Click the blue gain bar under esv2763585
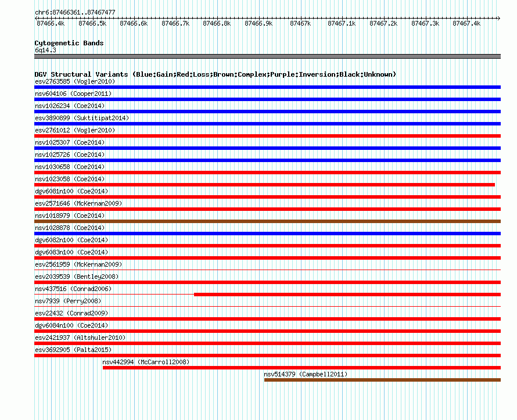The height and width of the screenshot is (420, 517). point(267,87)
